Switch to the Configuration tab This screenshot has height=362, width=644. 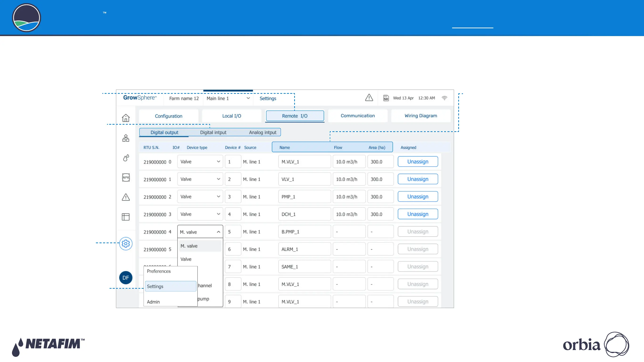point(169,116)
